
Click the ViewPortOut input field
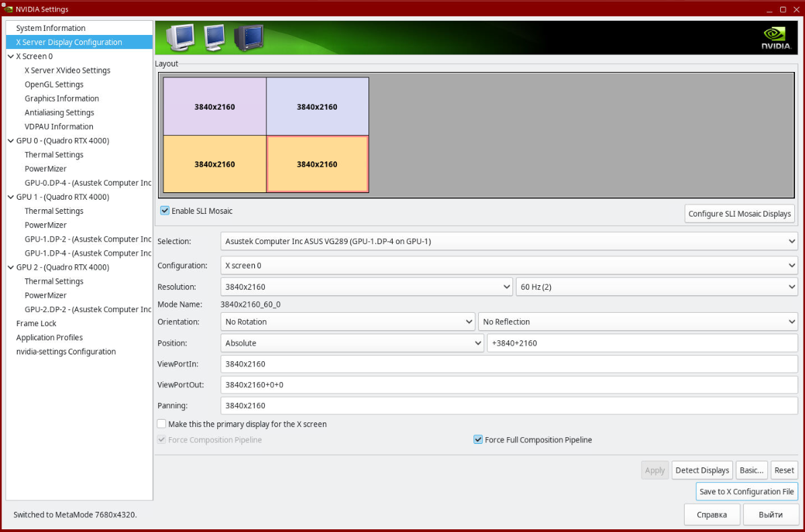[509, 385]
